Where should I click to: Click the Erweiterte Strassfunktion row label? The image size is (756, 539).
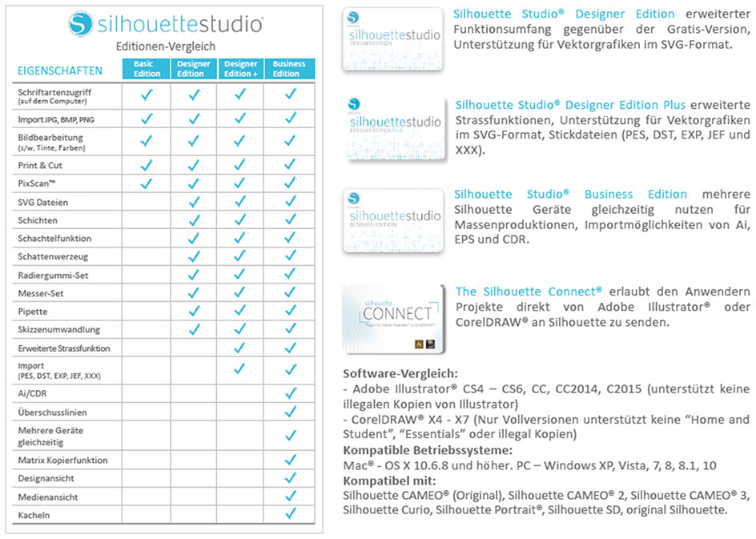pos(63,348)
